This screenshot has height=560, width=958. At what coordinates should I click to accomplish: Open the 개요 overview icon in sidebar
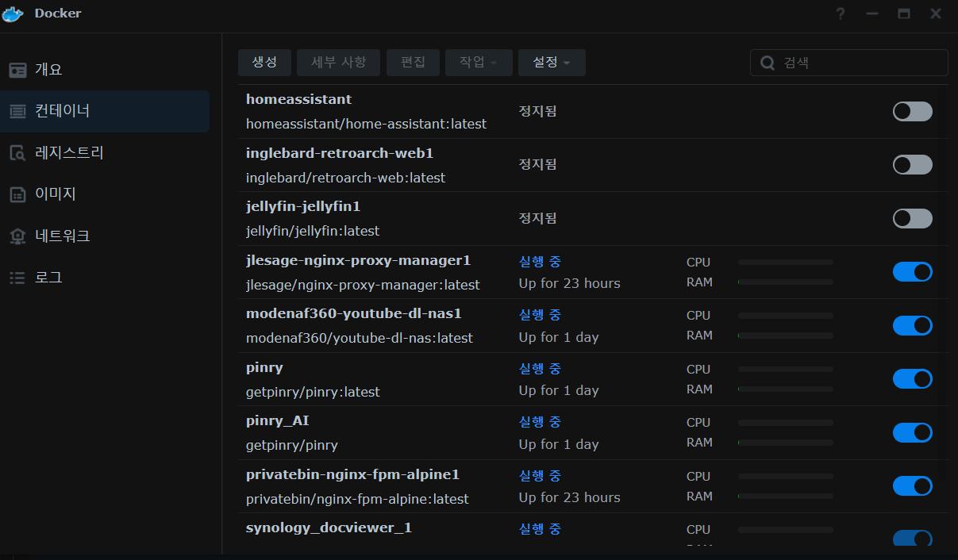17,70
